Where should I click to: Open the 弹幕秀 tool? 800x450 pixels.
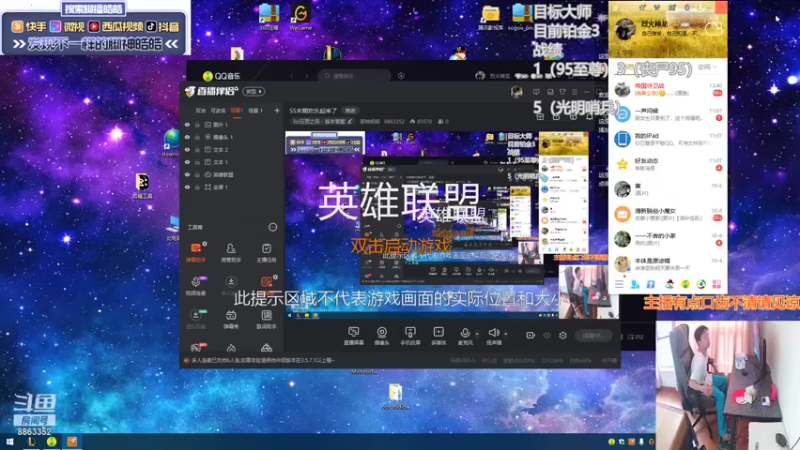pos(231,319)
